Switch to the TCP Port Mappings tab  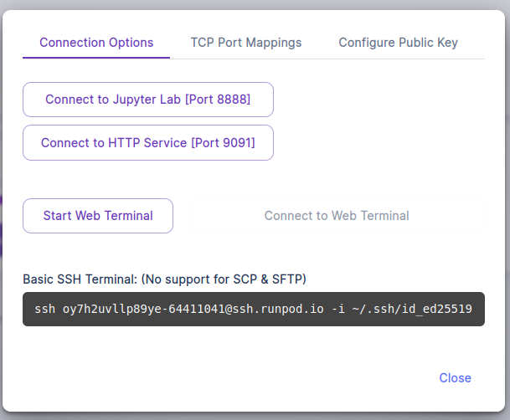click(x=245, y=42)
